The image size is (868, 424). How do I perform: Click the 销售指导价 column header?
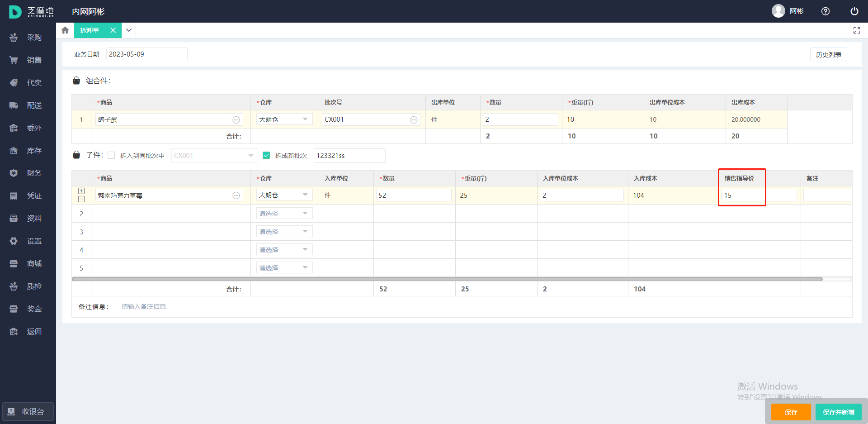click(739, 178)
